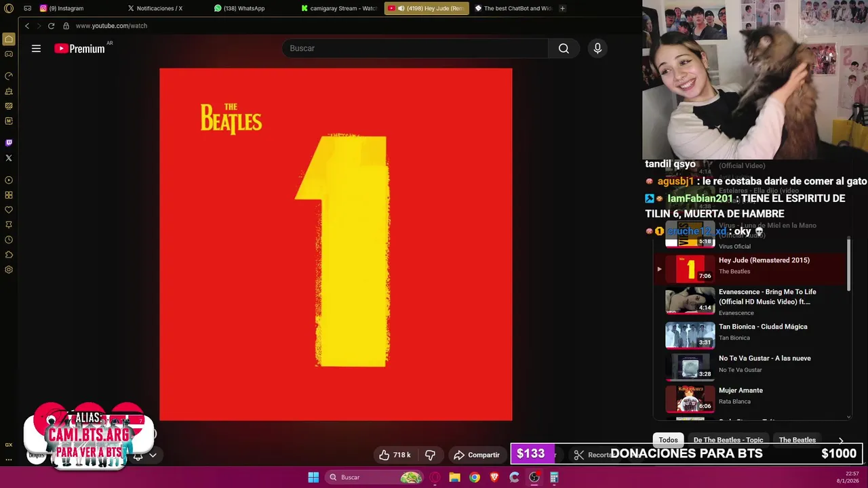Open the player icon in sidebar

point(9,180)
